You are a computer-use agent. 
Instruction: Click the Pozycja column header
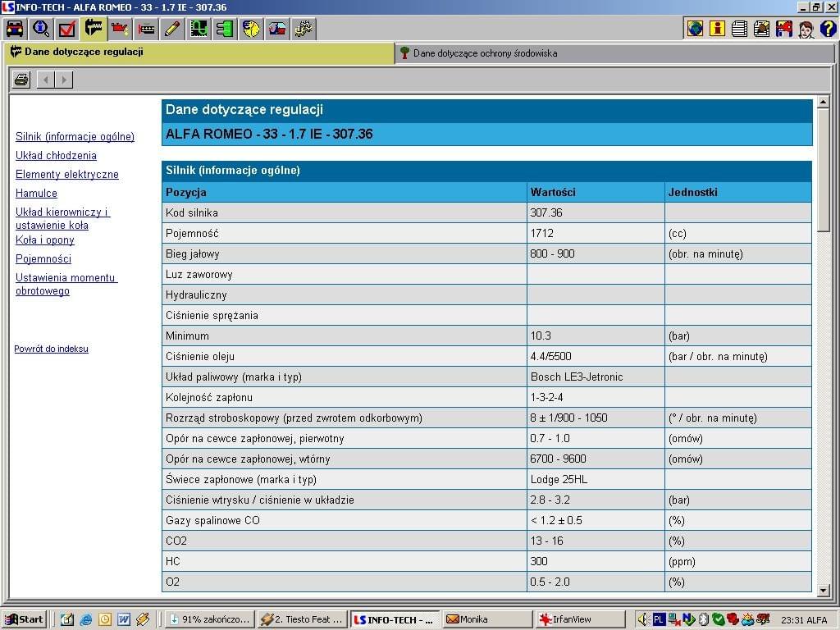(344, 192)
